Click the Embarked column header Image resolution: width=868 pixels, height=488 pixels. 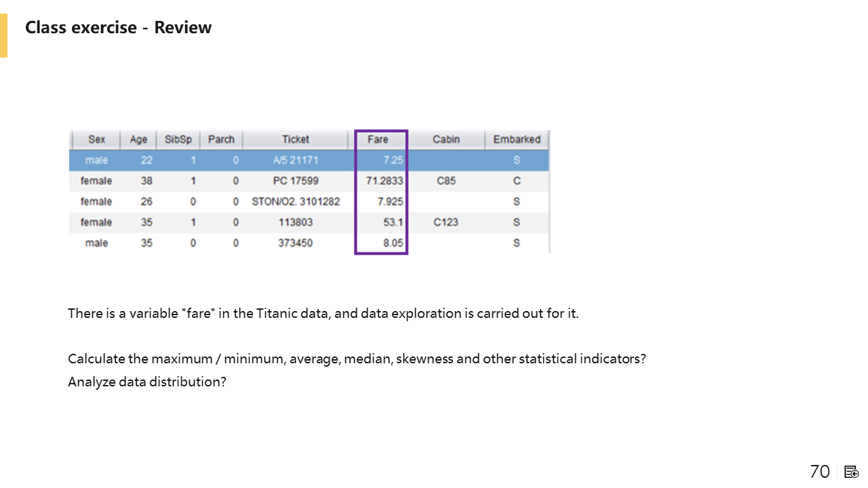pyautogui.click(x=517, y=140)
